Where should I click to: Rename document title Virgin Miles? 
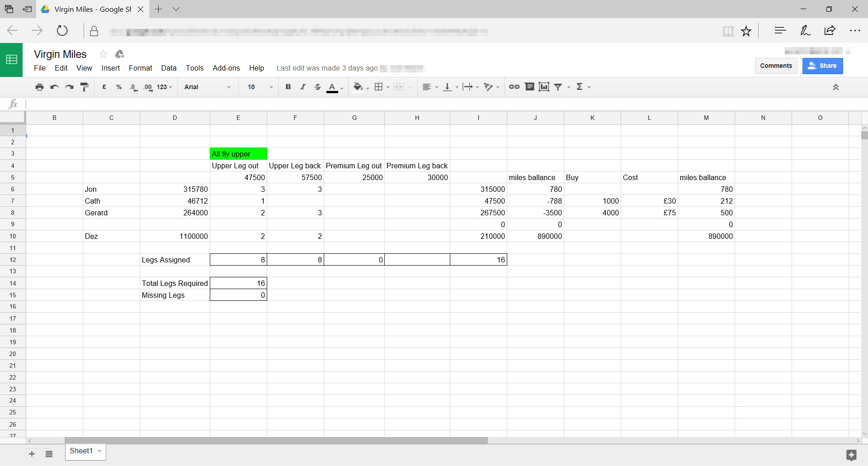[x=60, y=54]
